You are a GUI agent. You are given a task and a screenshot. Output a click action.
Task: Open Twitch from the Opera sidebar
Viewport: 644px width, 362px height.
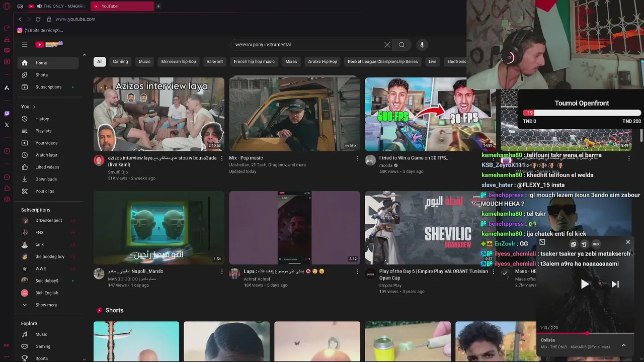pos(7,114)
